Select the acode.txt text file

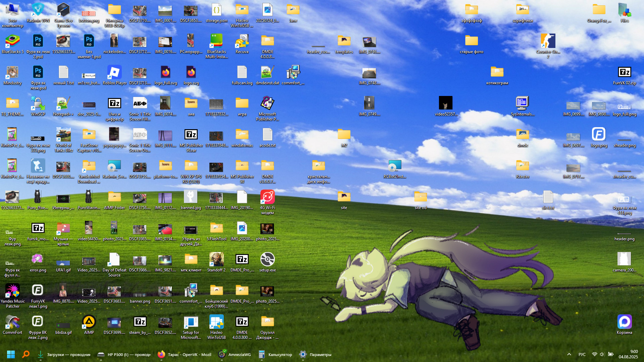(267, 138)
